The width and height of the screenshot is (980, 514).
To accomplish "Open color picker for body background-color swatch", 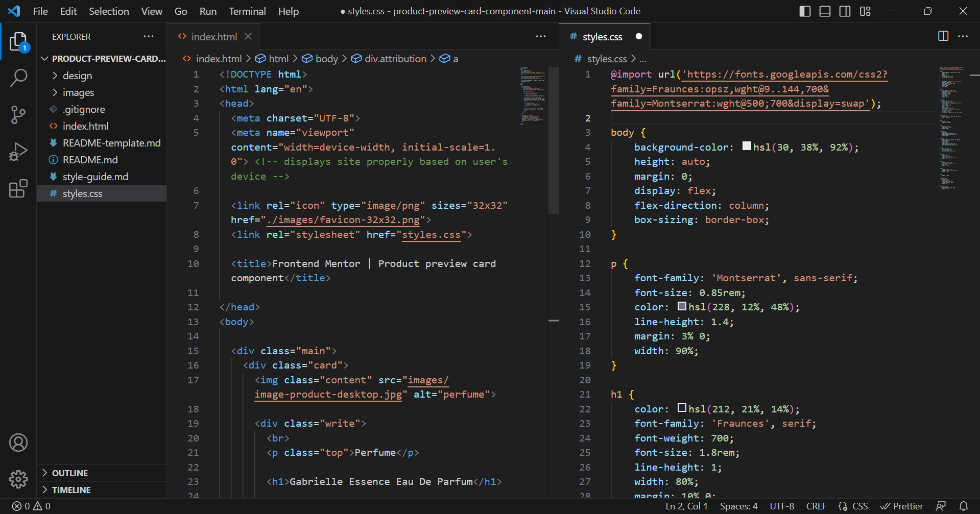I will [747, 146].
